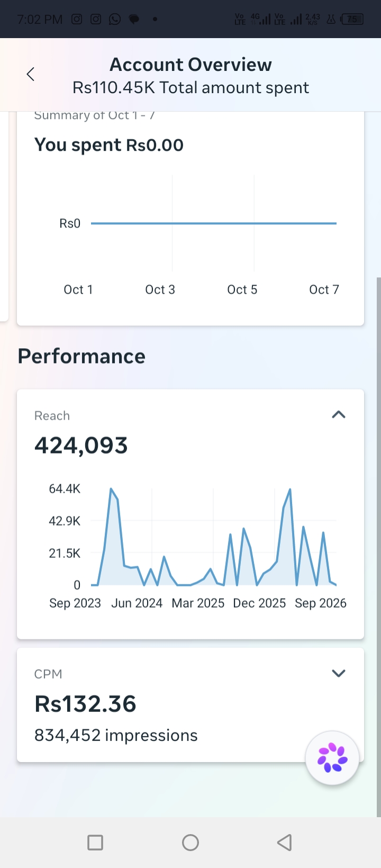
Task: Tap the clock time 7:02 PM
Action: 40,20
